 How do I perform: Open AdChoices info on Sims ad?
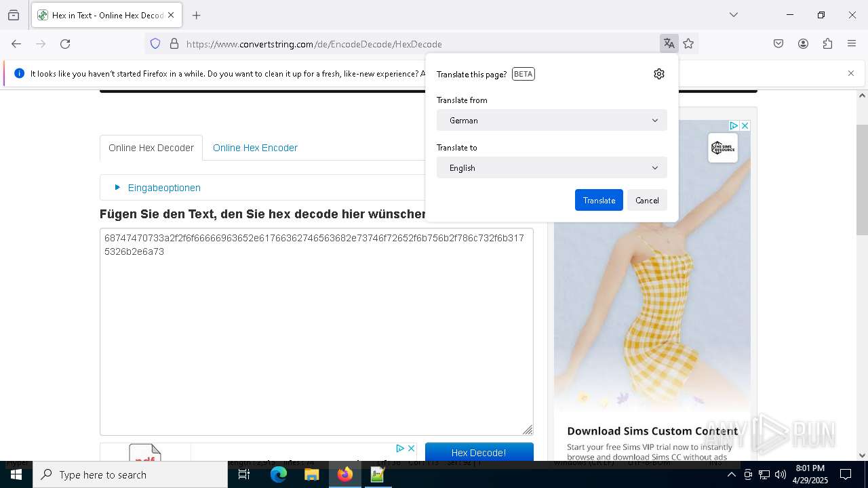point(734,125)
